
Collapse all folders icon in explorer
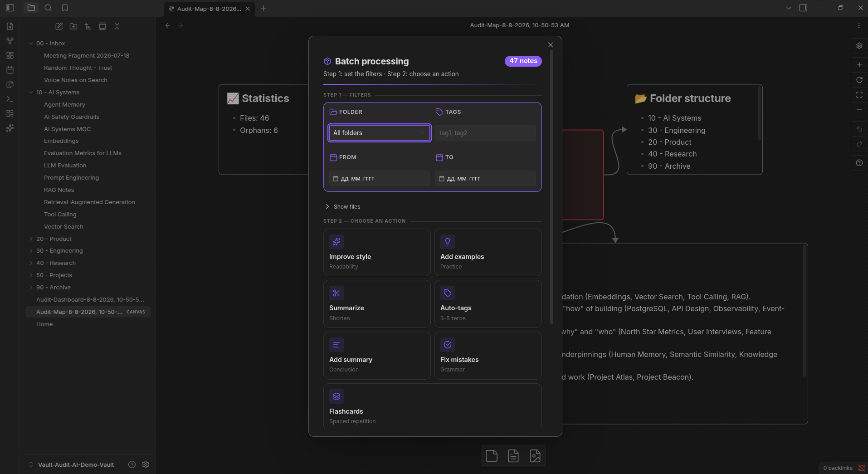point(117,26)
